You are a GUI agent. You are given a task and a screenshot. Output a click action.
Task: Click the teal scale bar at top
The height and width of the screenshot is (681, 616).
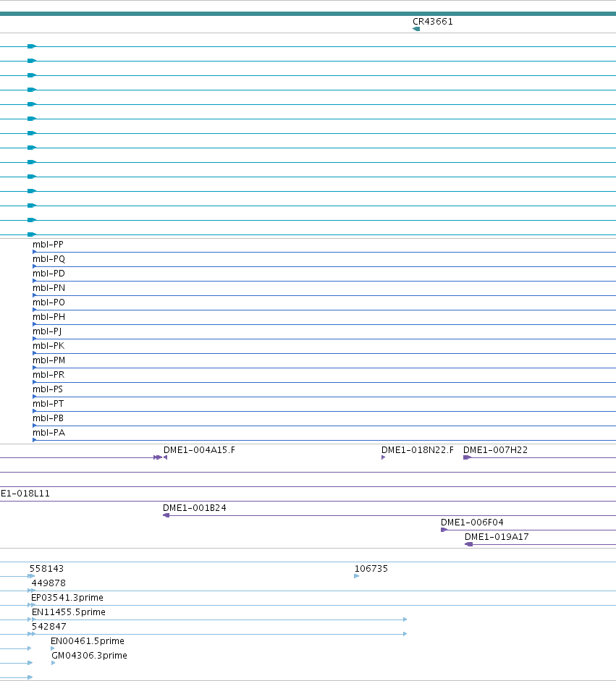click(308, 14)
